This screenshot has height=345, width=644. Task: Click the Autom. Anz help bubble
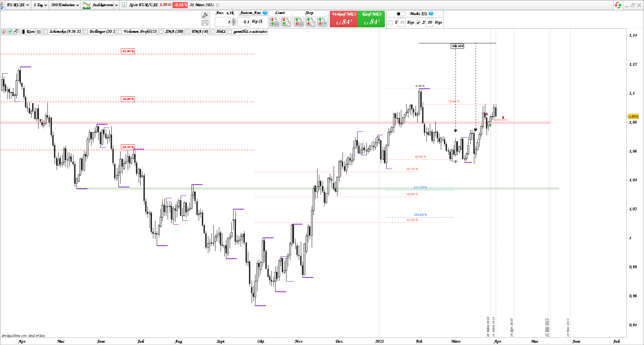265,13
